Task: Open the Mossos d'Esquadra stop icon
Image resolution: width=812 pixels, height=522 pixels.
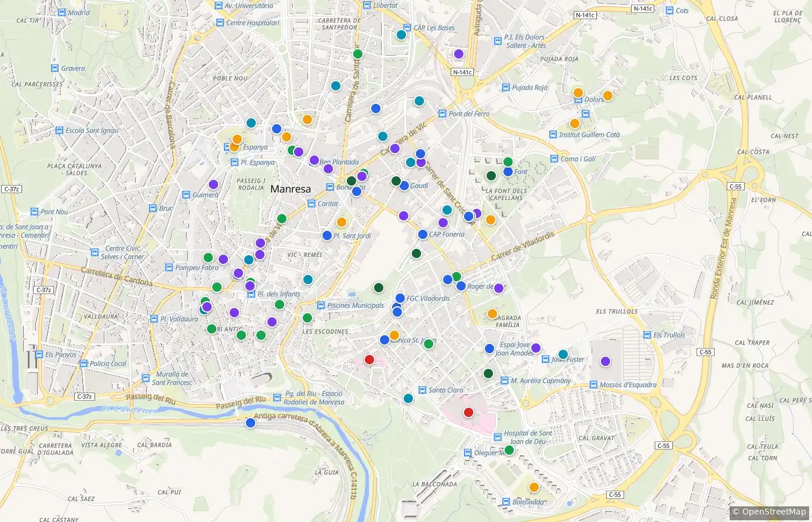Action: pyautogui.click(x=593, y=385)
